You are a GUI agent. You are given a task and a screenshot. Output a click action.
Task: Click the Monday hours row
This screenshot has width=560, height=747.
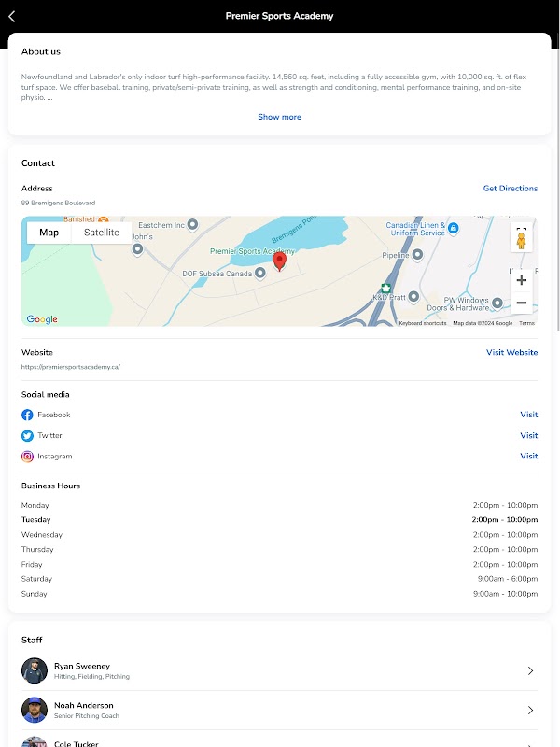pyautogui.click(x=279, y=505)
